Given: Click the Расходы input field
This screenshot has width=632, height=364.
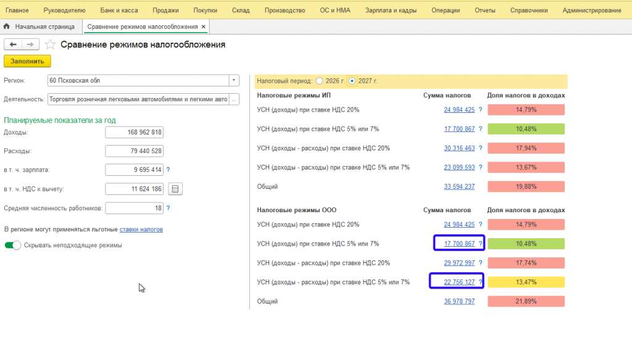Looking at the screenshot, I should pyautogui.click(x=134, y=151).
